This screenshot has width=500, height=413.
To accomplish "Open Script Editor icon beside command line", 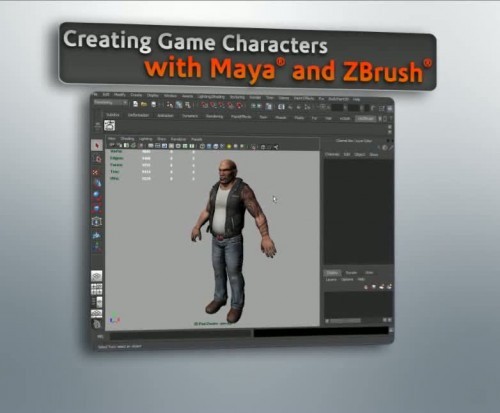I will (x=391, y=330).
